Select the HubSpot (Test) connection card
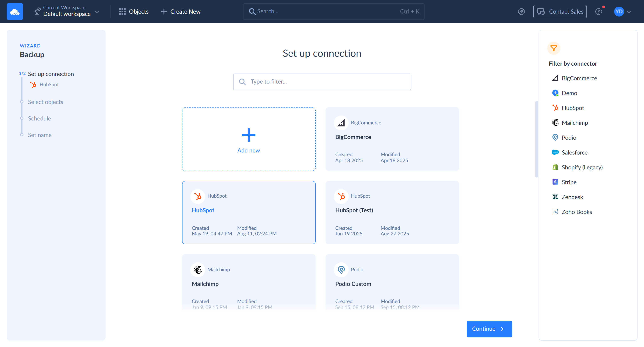Image resolution: width=644 pixels, height=347 pixels. point(392,212)
